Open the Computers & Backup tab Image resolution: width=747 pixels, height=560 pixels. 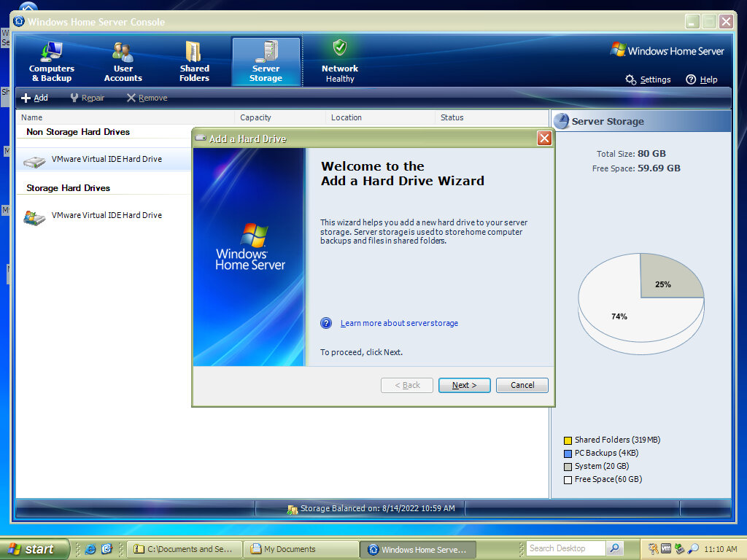coord(51,62)
